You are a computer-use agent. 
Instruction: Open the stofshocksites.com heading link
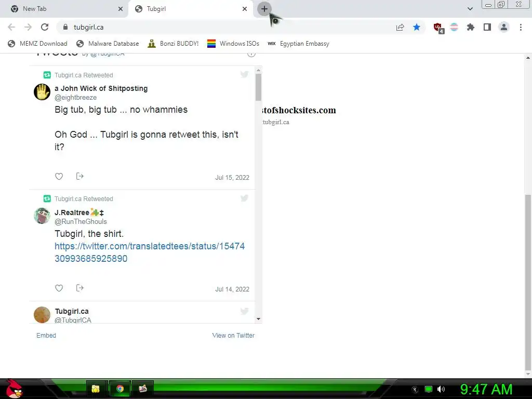(299, 110)
